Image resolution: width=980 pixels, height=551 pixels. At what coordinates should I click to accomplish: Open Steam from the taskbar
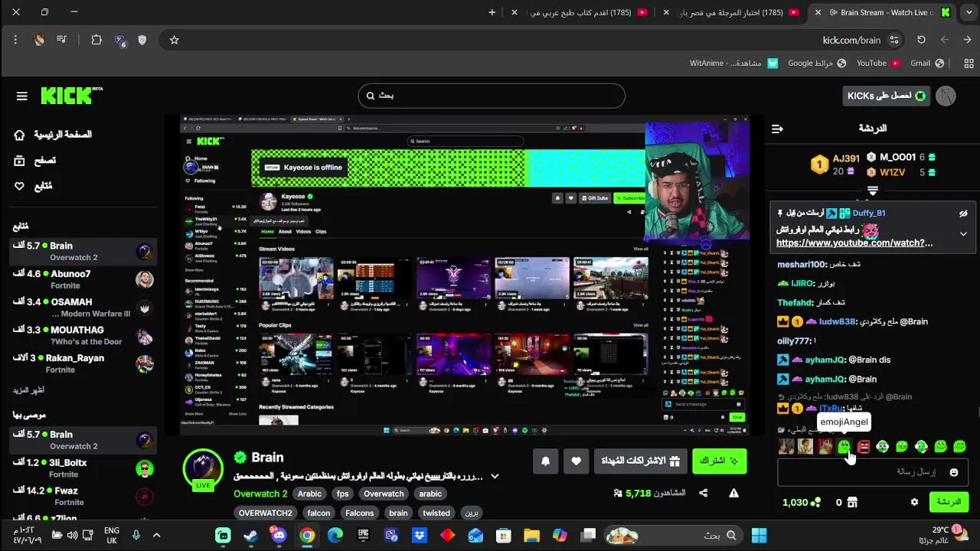tap(250, 535)
